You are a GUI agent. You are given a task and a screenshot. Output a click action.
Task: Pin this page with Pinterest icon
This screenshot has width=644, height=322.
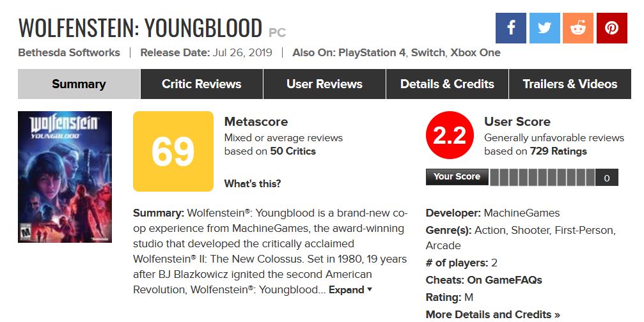[x=612, y=28]
